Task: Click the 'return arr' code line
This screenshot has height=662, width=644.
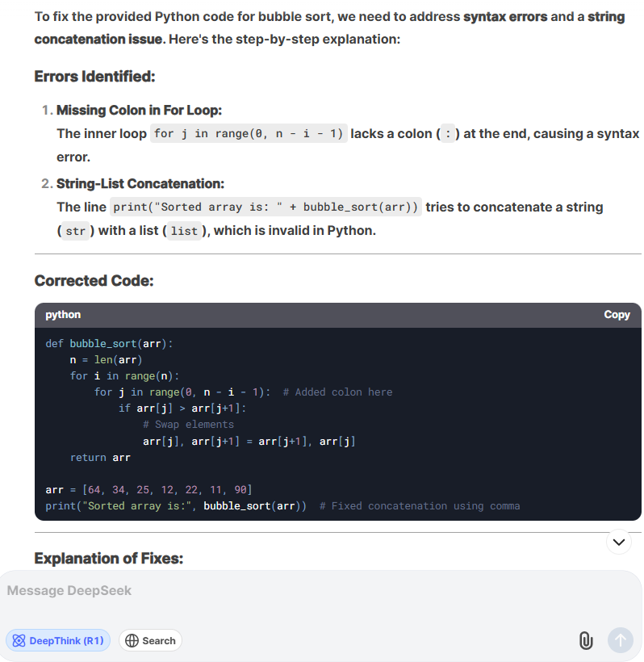Action: coord(100,458)
